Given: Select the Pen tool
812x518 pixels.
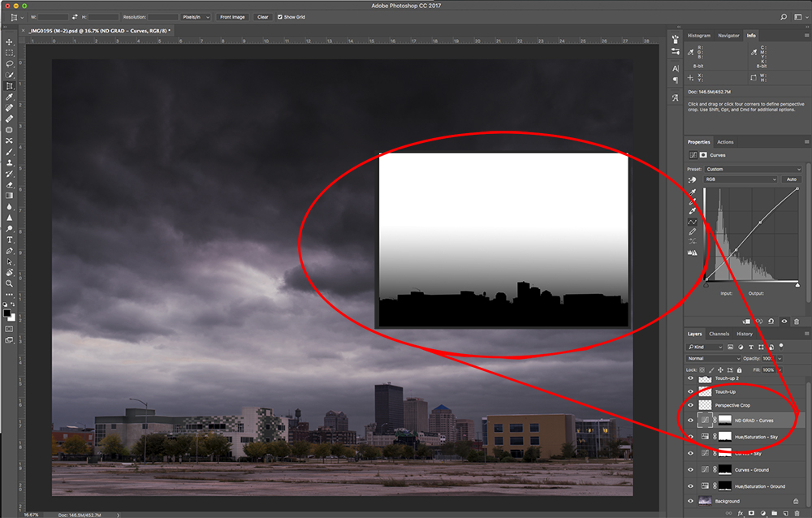Looking at the screenshot, I should [9, 251].
